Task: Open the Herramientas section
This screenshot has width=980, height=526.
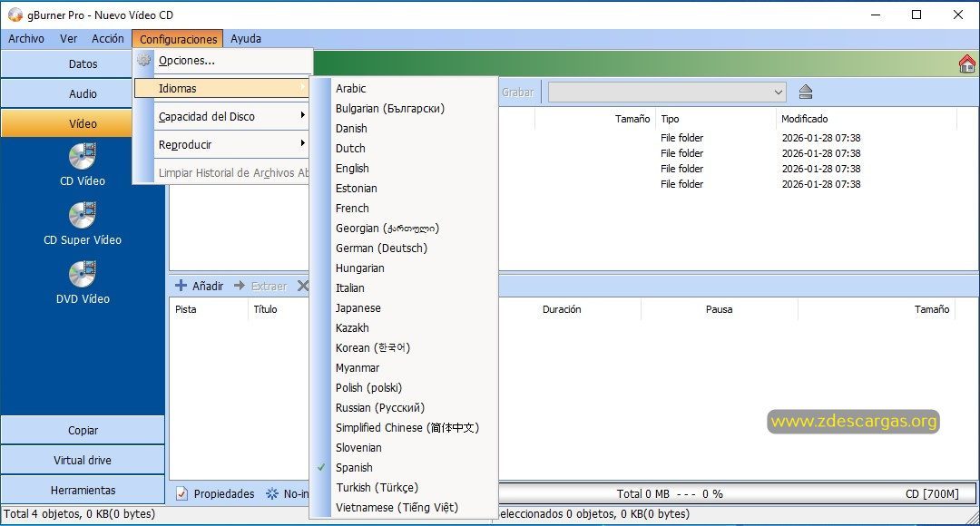Action: (x=83, y=491)
